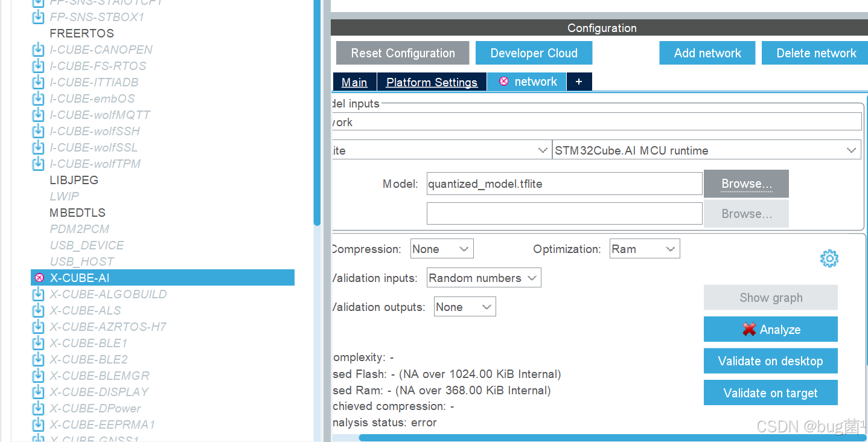The height and width of the screenshot is (442, 868).
Task: Click download icon beside FP-SNS-STBOX1
Action: (x=38, y=17)
